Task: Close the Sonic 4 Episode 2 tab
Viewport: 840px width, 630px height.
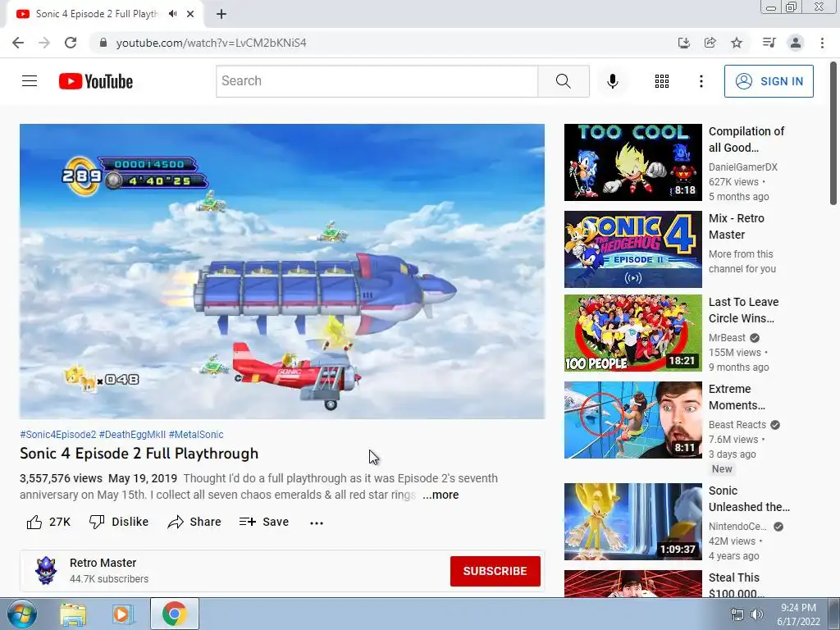Action: pyautogui.click(x=190, y=14)
